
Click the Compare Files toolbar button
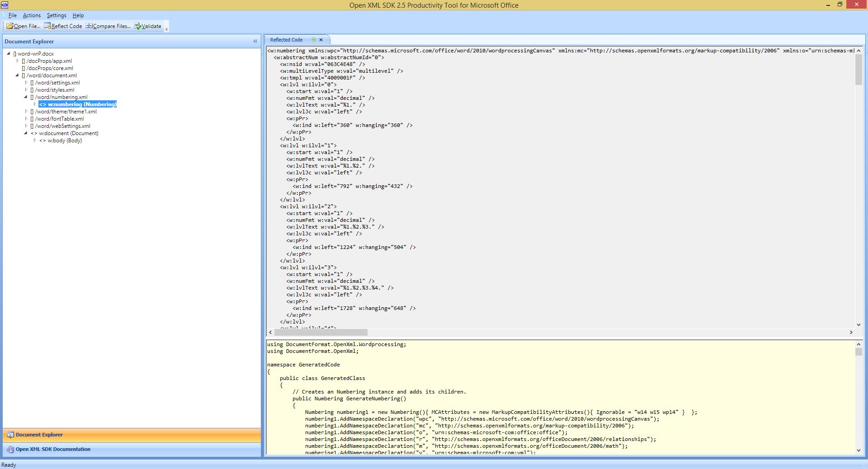[108, 26]
